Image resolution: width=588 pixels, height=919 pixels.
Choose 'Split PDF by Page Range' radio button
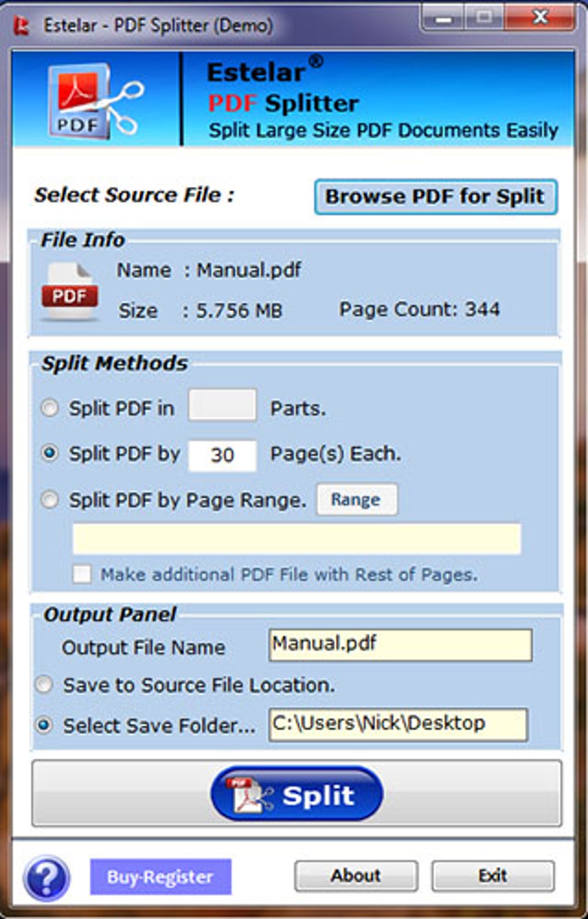[50, 499]
